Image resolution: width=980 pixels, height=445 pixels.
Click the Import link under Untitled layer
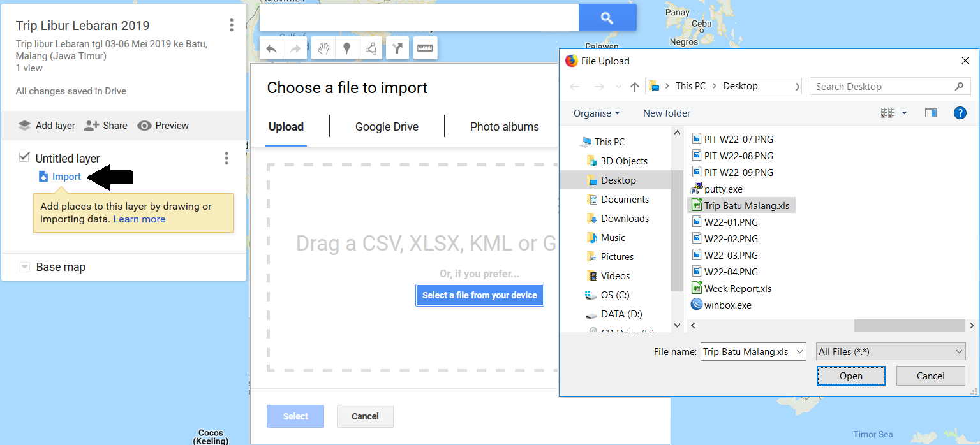click(x=60, y=177)
